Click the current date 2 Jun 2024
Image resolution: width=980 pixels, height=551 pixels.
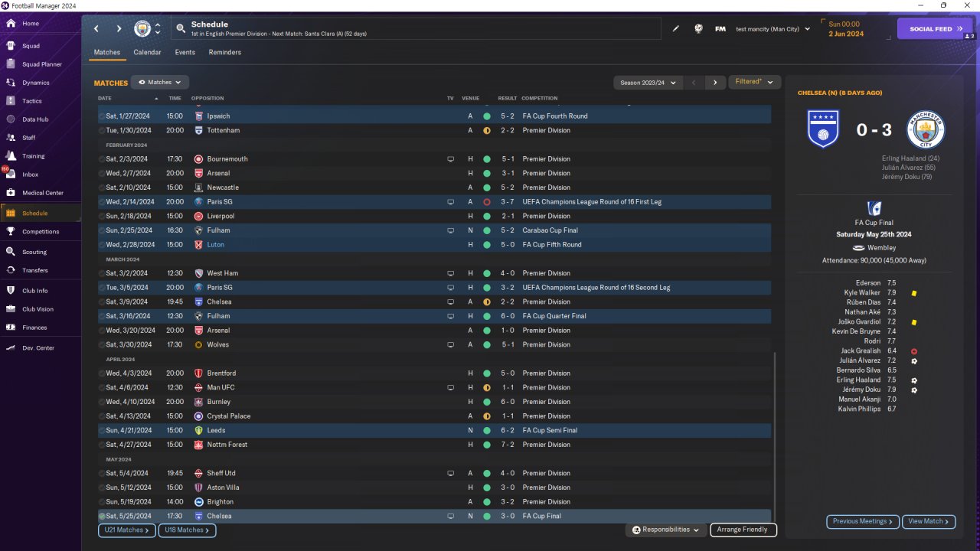[845, 34]
